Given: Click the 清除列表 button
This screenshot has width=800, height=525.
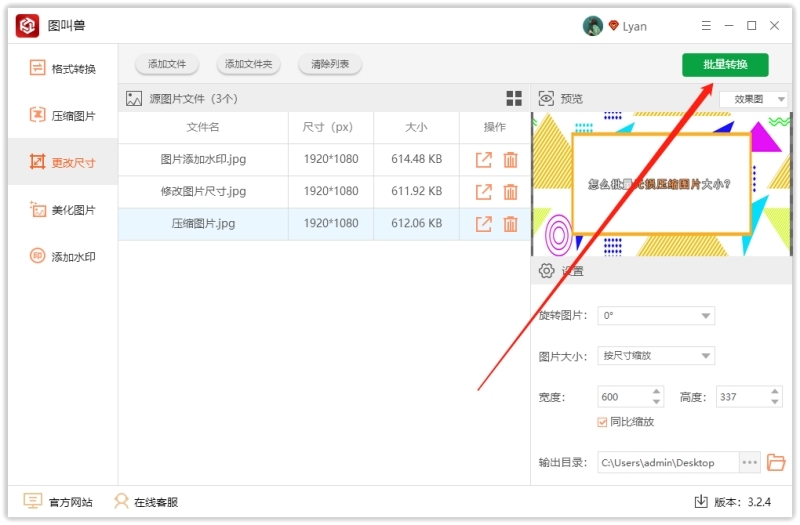Looking at the screenshot, I should point(330,65).
